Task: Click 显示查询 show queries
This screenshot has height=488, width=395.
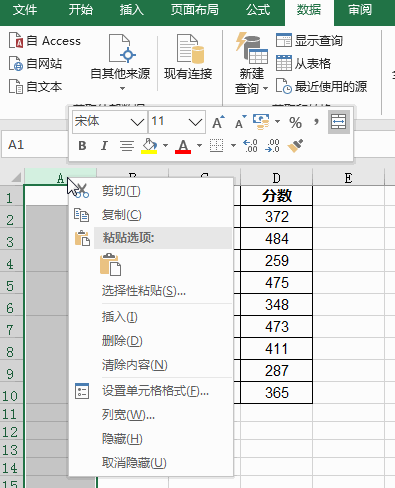Action: [x=309, y=41]
